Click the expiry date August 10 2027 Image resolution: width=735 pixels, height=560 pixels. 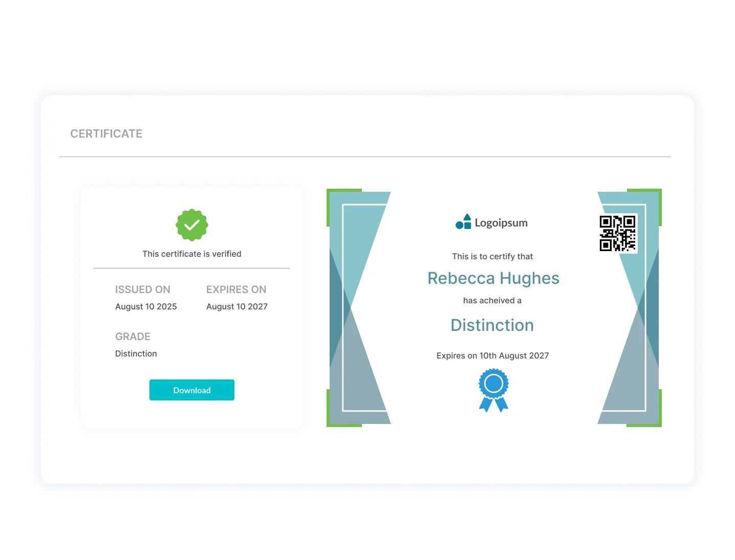click(237, 307)
